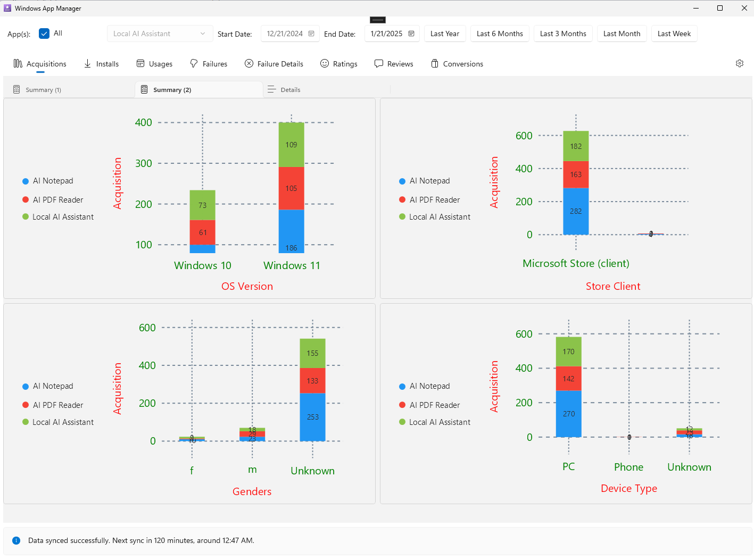Switch to the Failures tab

209,64
